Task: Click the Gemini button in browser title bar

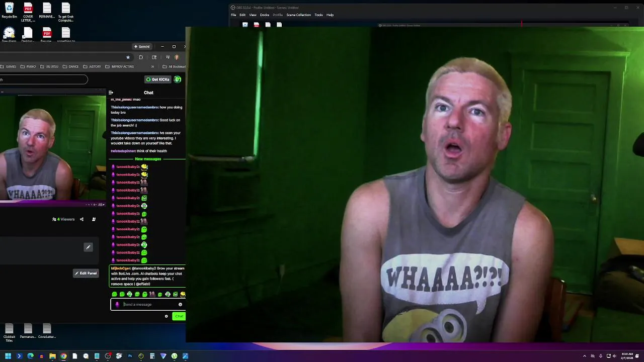Action: click(142, 46)
